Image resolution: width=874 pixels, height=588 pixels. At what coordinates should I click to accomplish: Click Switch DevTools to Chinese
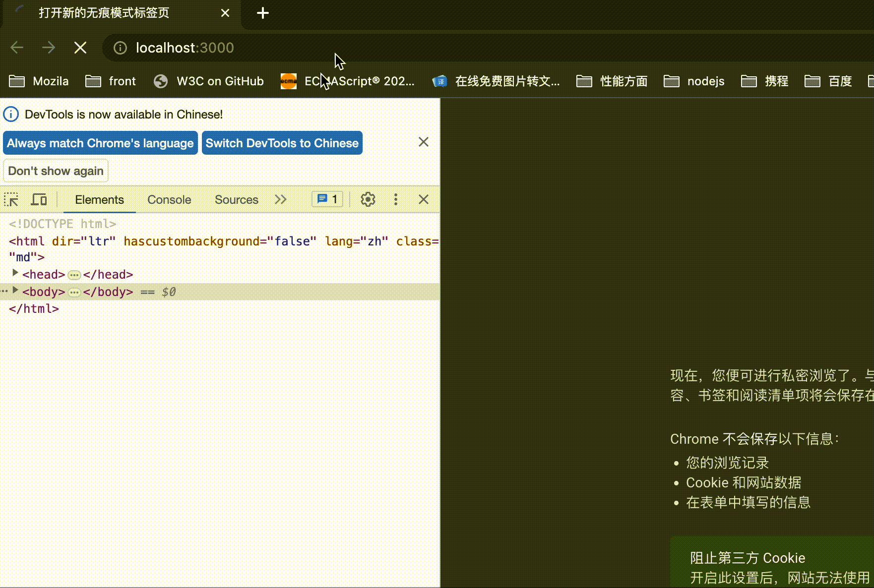click(x=282, y=143)
